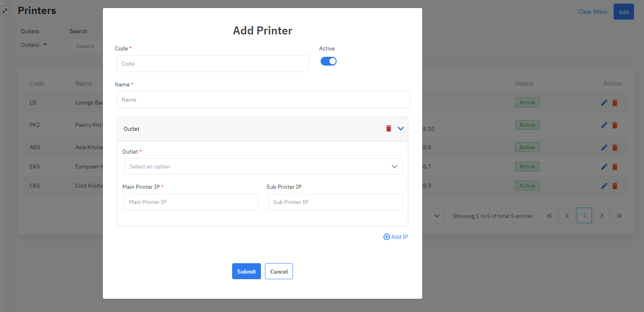This screenshot has width=644, height=312.
Task: Edit the AK5 printer row
Action: pos(604,148)
